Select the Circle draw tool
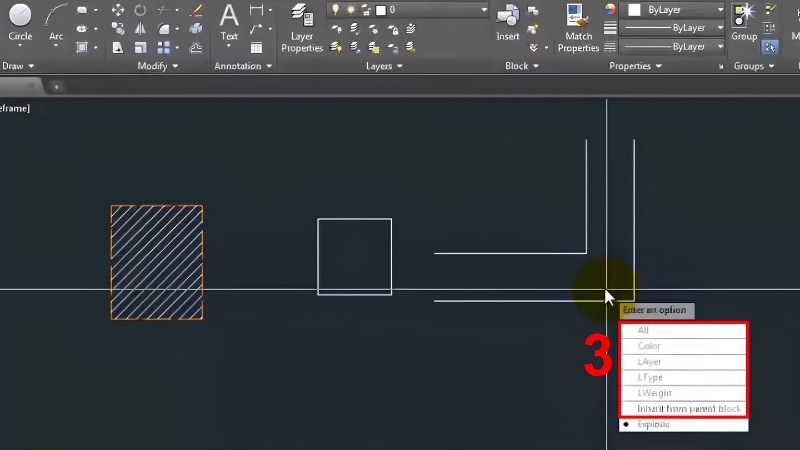Screen dimensions: 800x450 pos(20,23)
